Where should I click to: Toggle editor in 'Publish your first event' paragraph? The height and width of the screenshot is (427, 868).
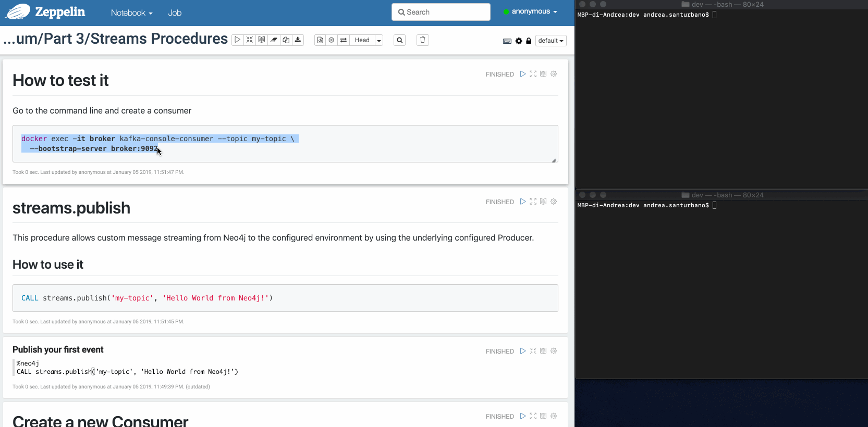pyautogui.click(x=533, y=351)
